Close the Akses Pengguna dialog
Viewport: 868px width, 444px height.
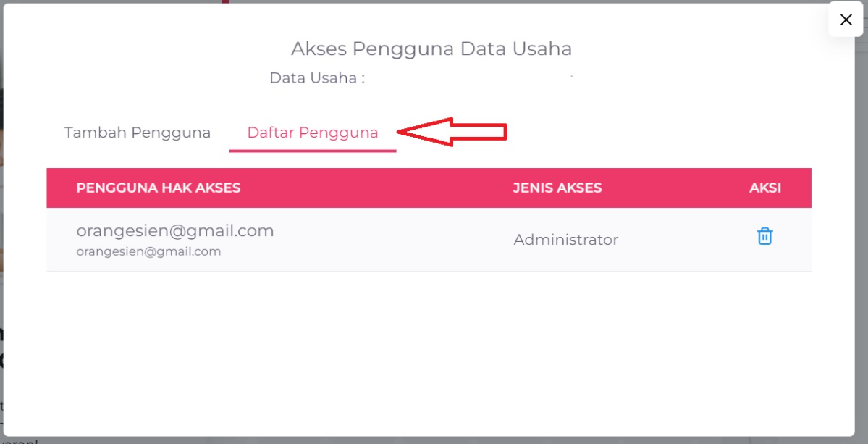click(846, 20)
